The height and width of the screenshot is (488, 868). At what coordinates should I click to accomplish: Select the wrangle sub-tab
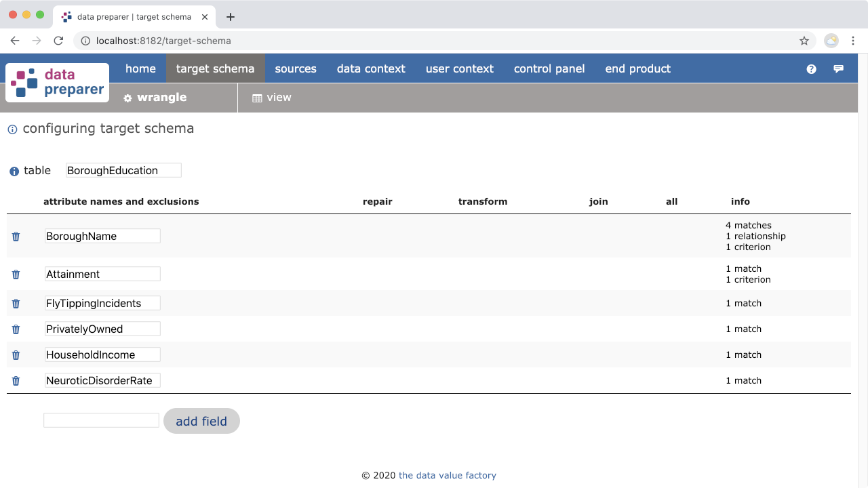155,98
